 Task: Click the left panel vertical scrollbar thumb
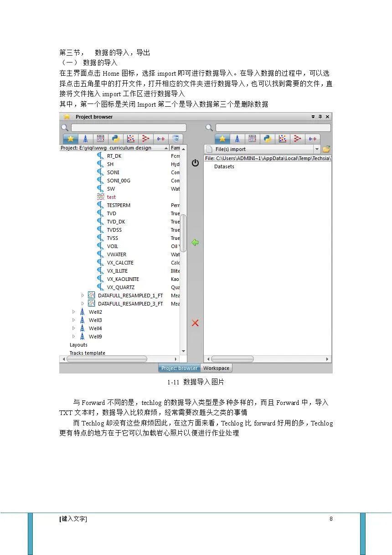(x=183, y=233)
